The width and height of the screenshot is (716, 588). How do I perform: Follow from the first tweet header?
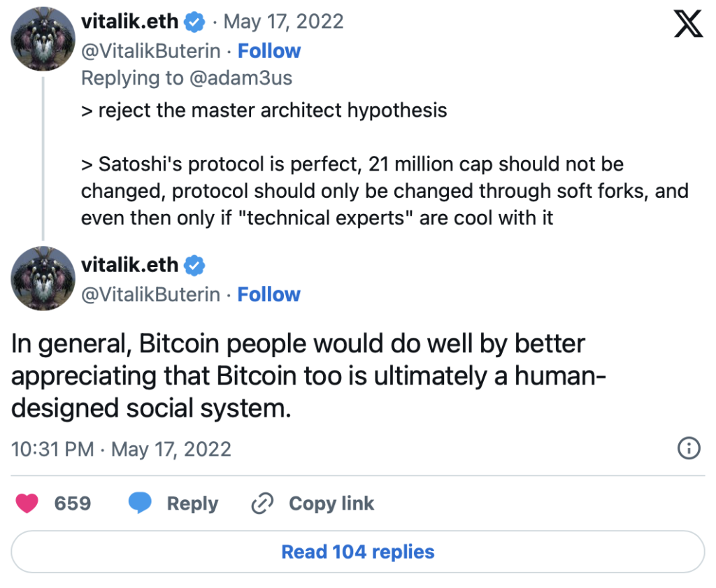click(x=269, y=51)
